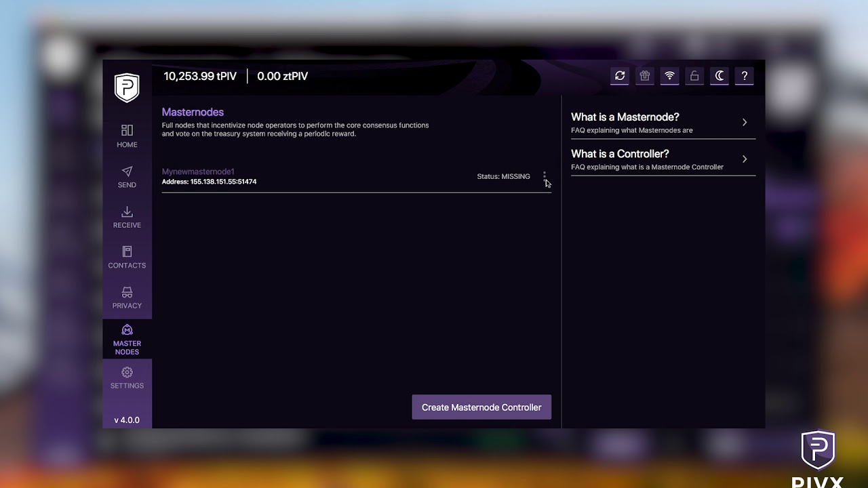Image resolution: width=868 pixels, height=488 pixels.
Task: Open the Home section
Action: (127, 136)
